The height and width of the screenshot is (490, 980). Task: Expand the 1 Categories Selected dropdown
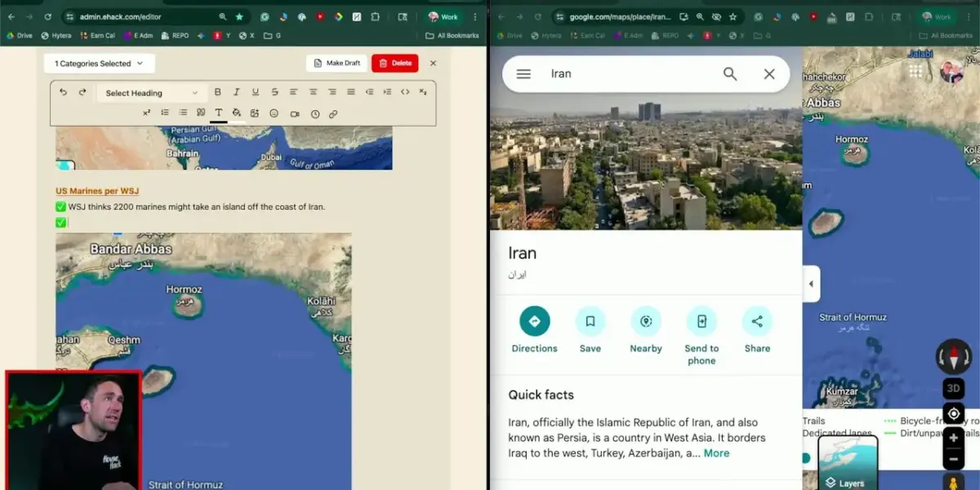click(x=99, y=64)
